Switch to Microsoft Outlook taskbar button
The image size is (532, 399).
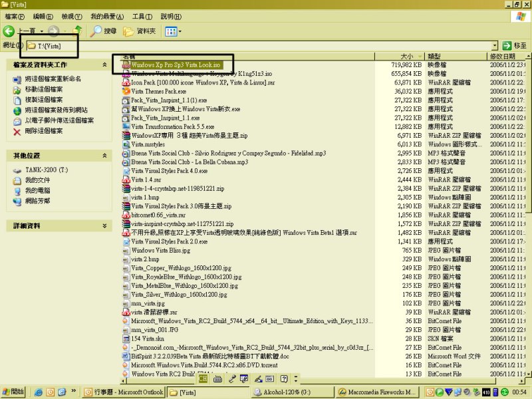(124, 392)
